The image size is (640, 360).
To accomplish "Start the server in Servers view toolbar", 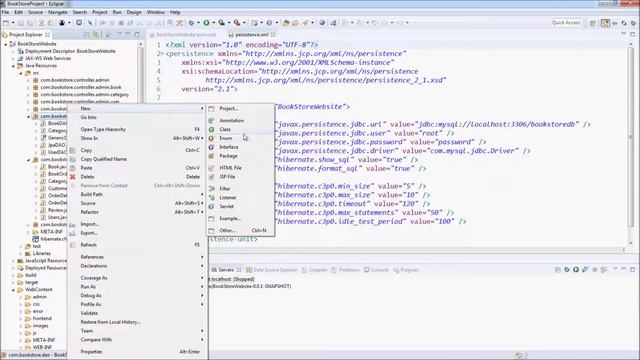I will pos(576,270).
